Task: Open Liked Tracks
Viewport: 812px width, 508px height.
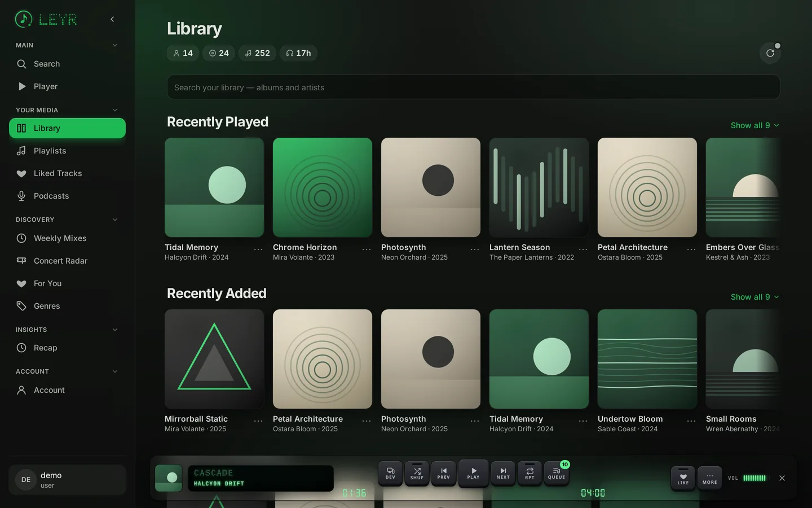Action: click(x=67, y=173)
